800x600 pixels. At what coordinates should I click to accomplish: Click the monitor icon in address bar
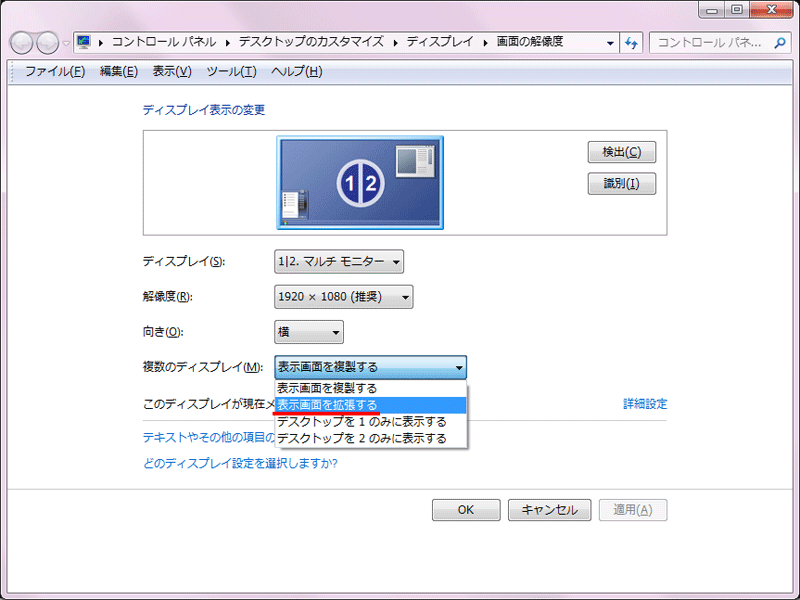84,43
